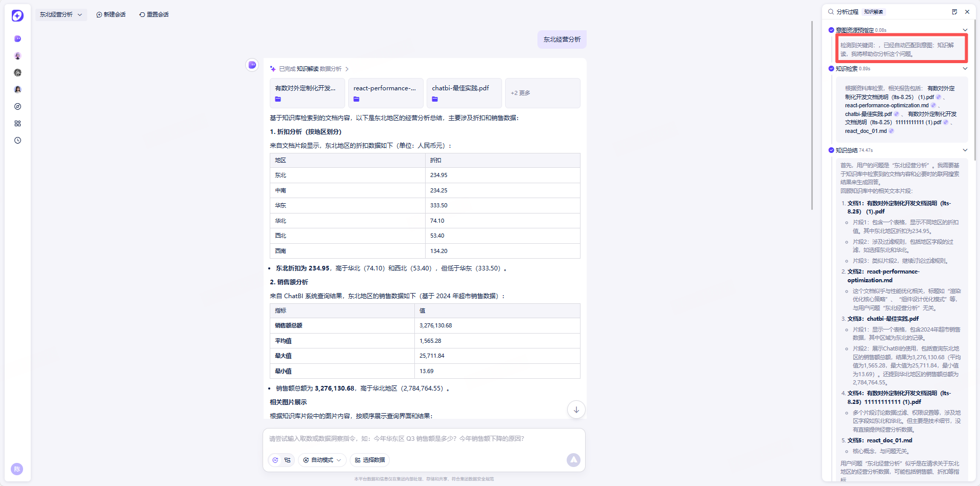Click 新建会话 to start a new chat
This screenshot has height=486, width=980.
click(111, 15)
